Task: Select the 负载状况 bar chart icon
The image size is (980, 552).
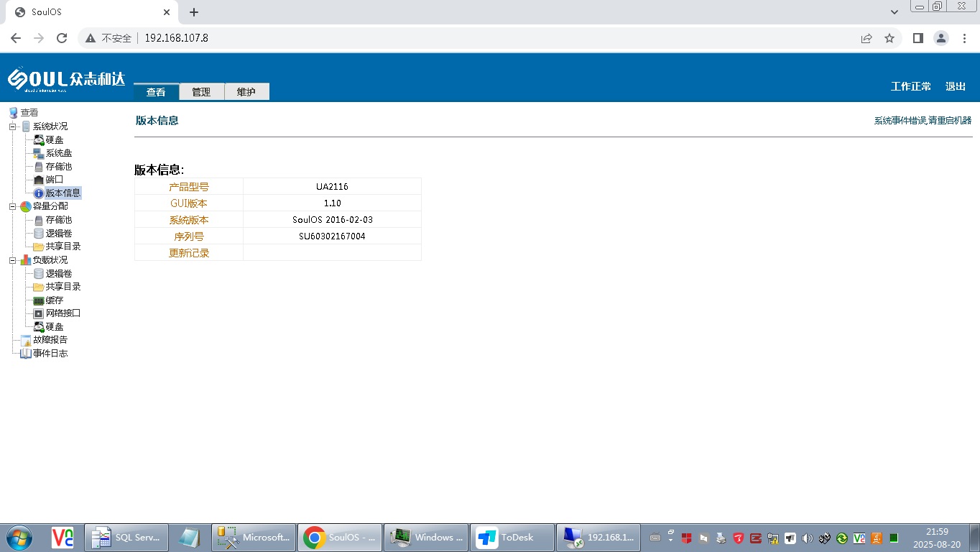Action: point(26,260)
